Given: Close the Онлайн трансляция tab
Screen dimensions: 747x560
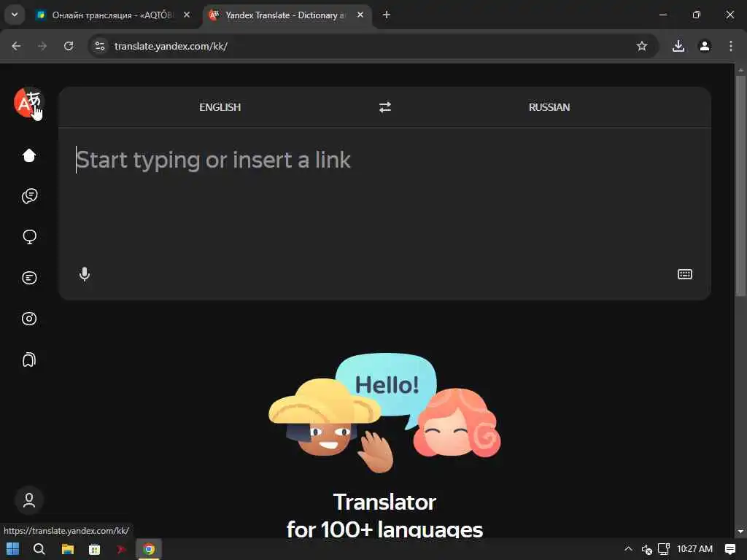Looking at the screenshot, I should point(187,15).
